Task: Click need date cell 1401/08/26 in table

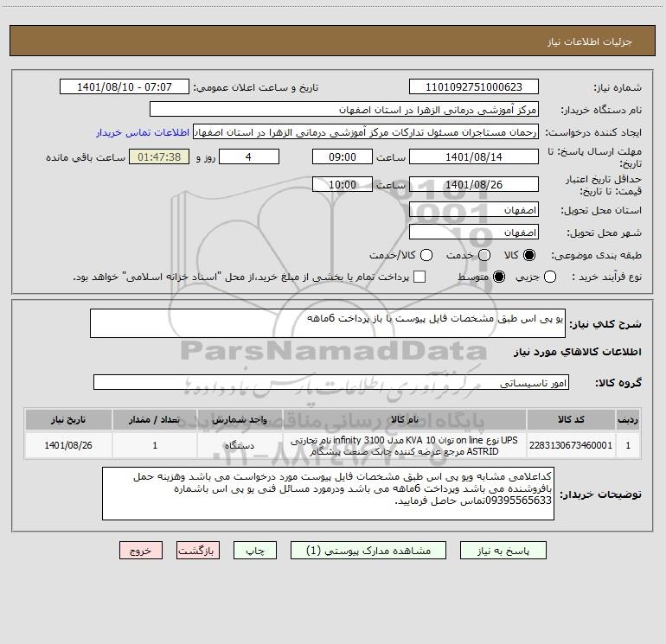Action: point(68,445)
